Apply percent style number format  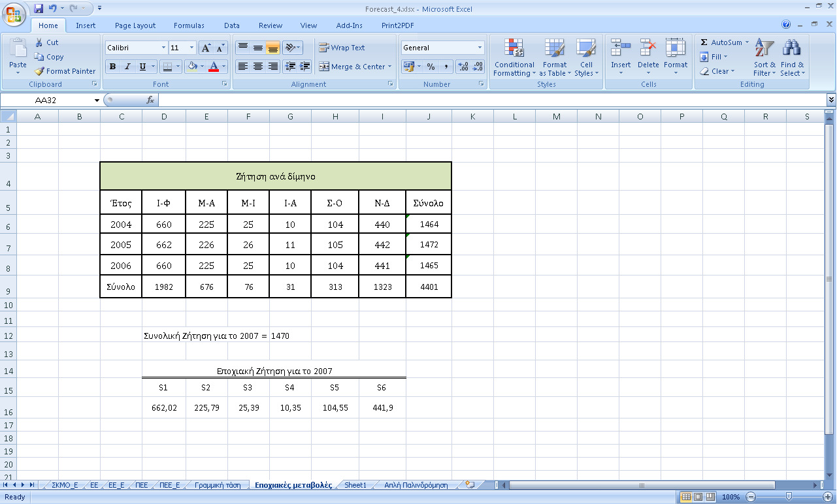tap(431, 67)
